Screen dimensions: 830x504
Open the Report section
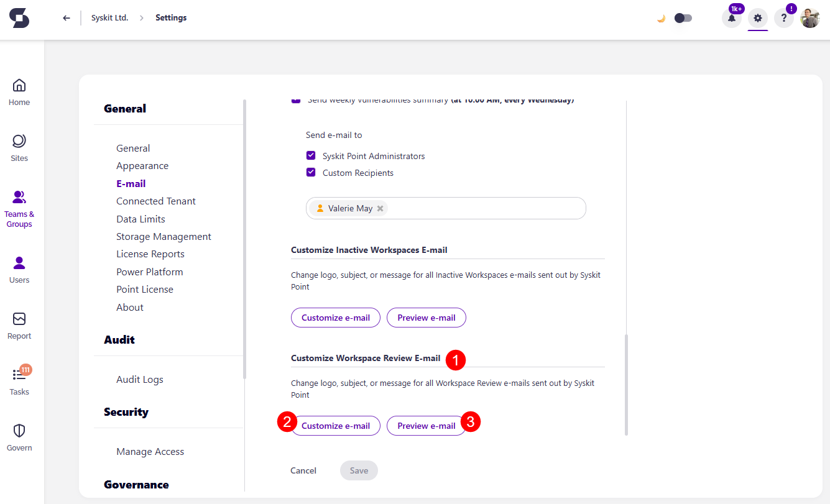pos(19,323)
